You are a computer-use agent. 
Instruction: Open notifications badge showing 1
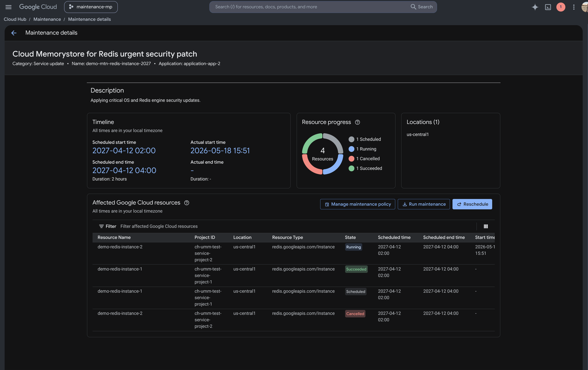561,7
